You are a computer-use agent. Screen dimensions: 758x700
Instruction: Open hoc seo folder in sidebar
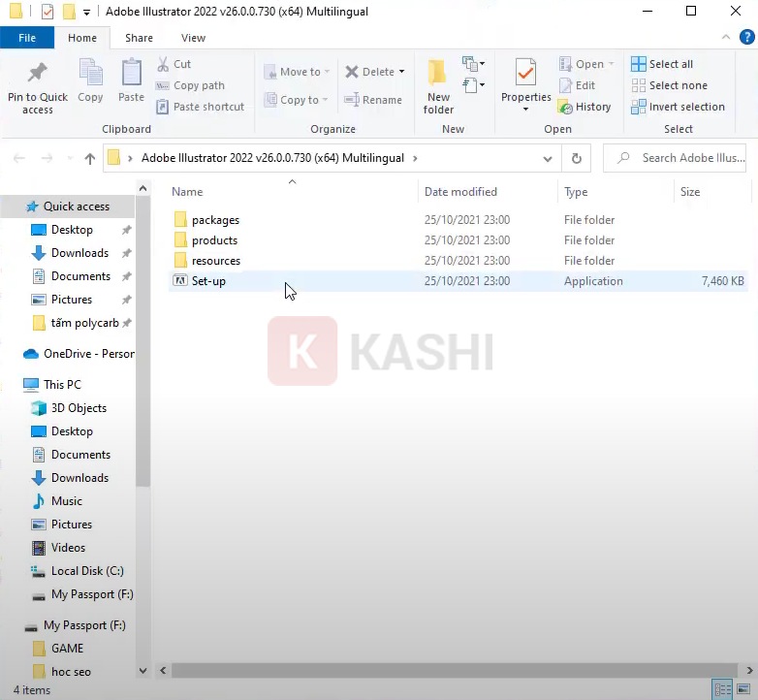(71, 672)
